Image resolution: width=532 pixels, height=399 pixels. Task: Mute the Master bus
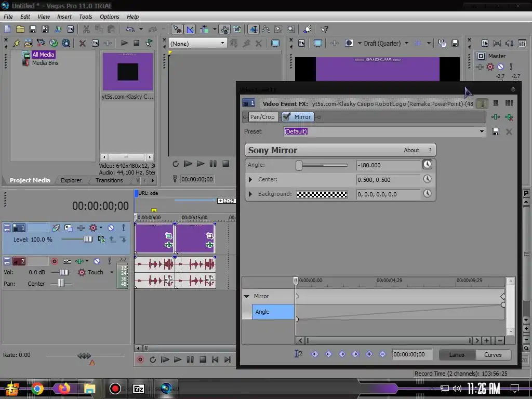[500, 67]
